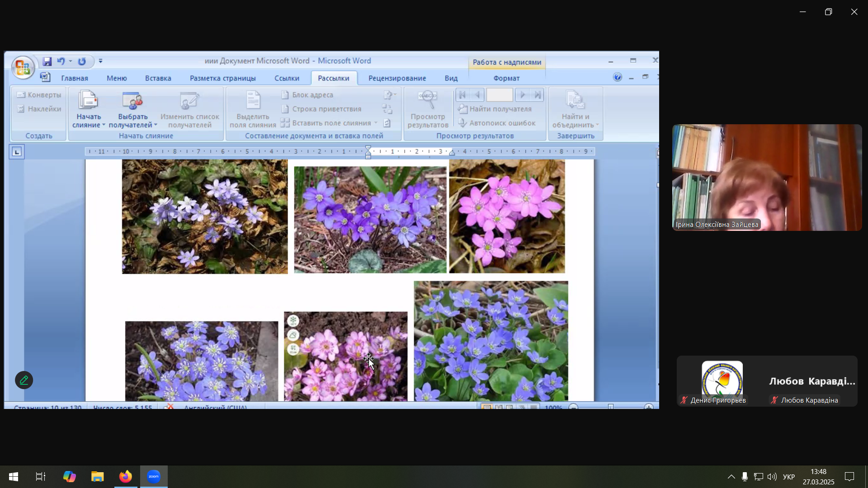This screenshot has height=488, width=868.
Task: Open Firefox from the taskbar
Action: (125, 477)
